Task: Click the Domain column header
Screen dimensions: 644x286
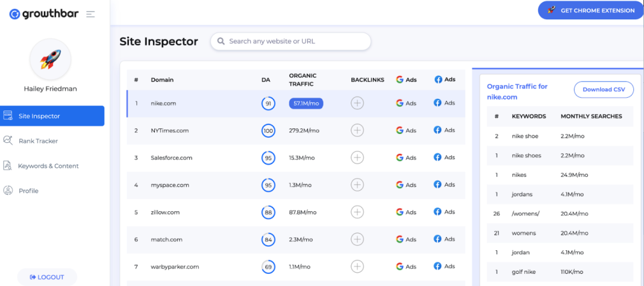Action: click(x=162, y=80)
